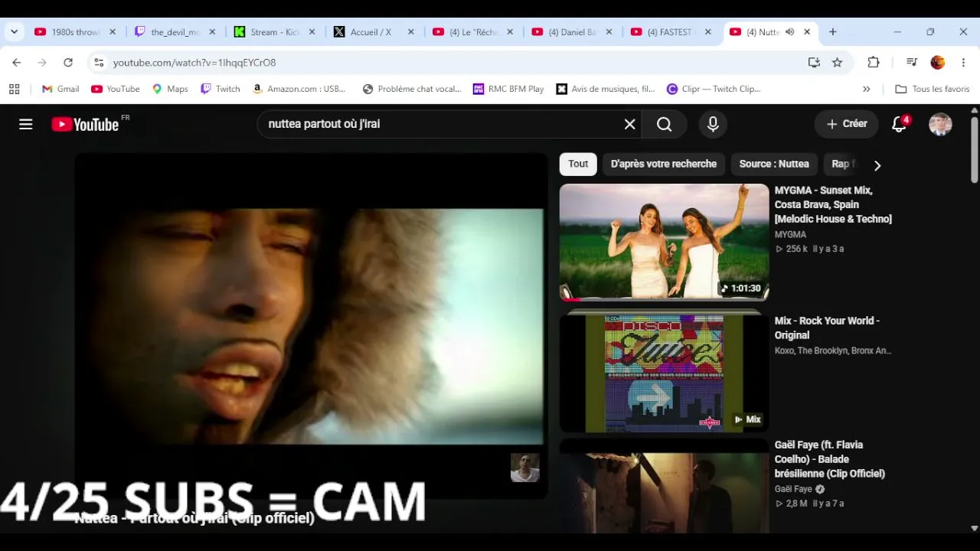Click the Nuttea video player

coord(311,326)
